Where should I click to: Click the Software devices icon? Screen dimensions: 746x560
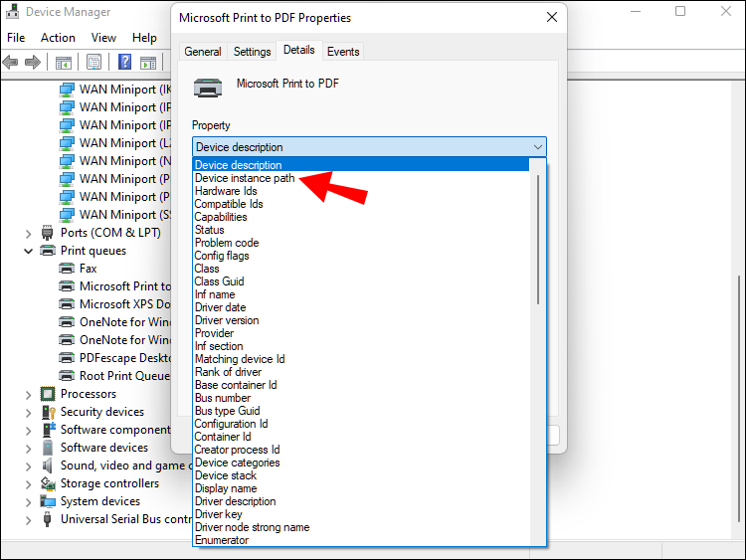48,448
